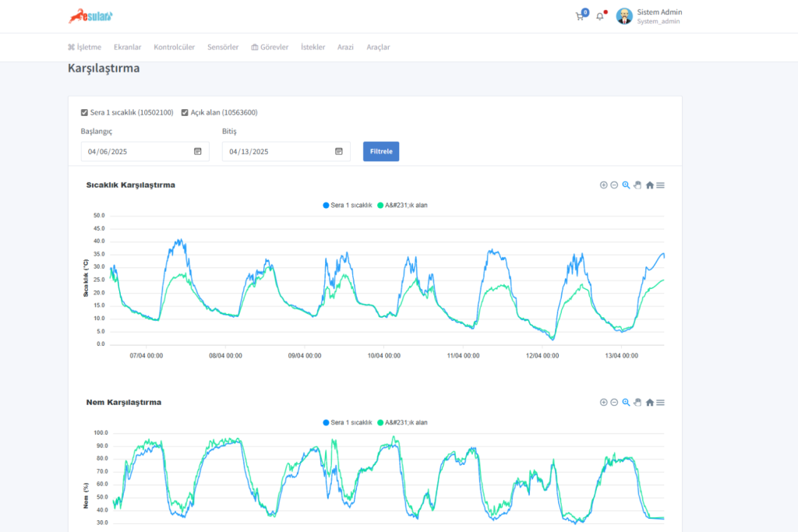Click zoom in icon on humidity chart
Viewport: 798px width, 532px height.
[603, 403]
